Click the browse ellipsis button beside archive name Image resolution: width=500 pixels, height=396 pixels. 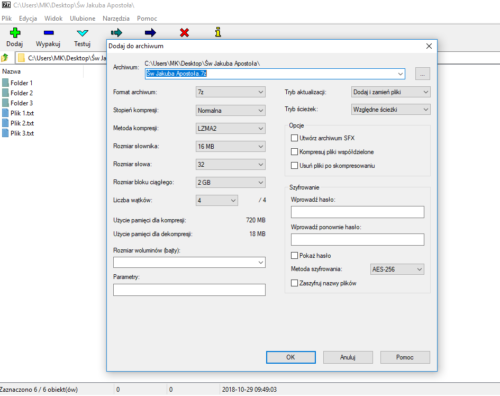click(422, 74)
